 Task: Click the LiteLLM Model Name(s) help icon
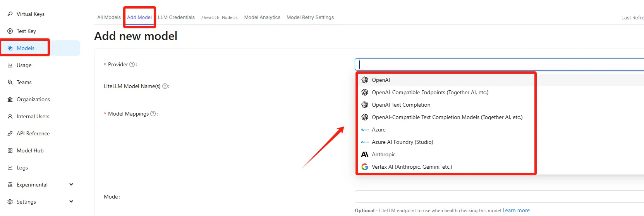tap(165, 86)
